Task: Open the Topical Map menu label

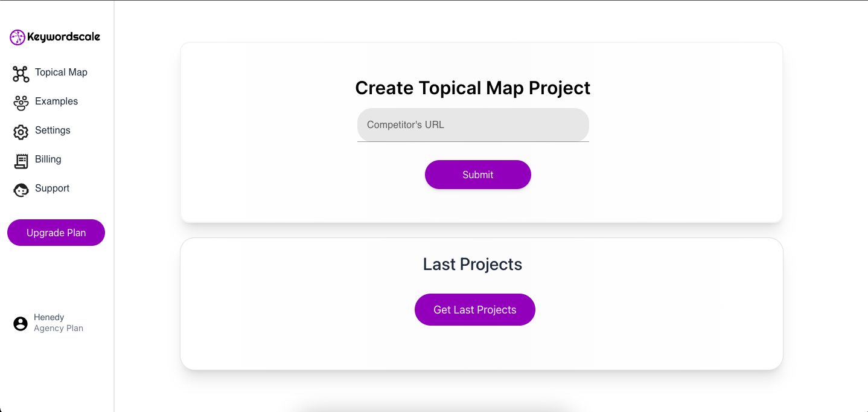Action: click(61, 72)
